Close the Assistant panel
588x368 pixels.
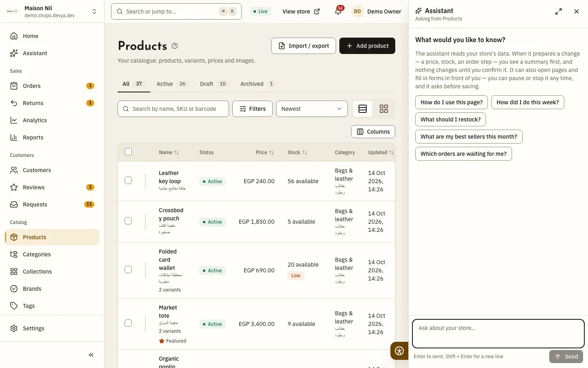coord(577,11)
